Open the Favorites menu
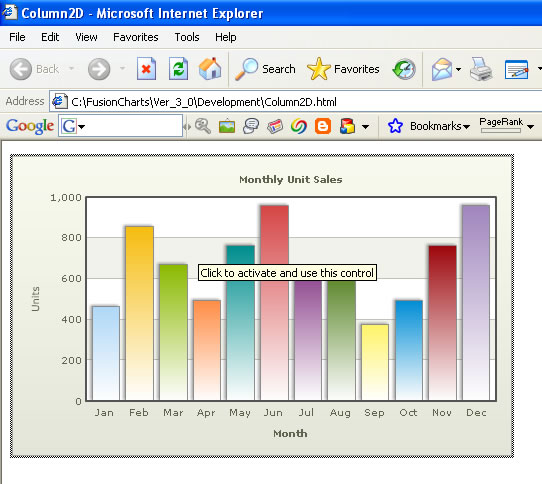The image size is (542, 484). [136, 37]
